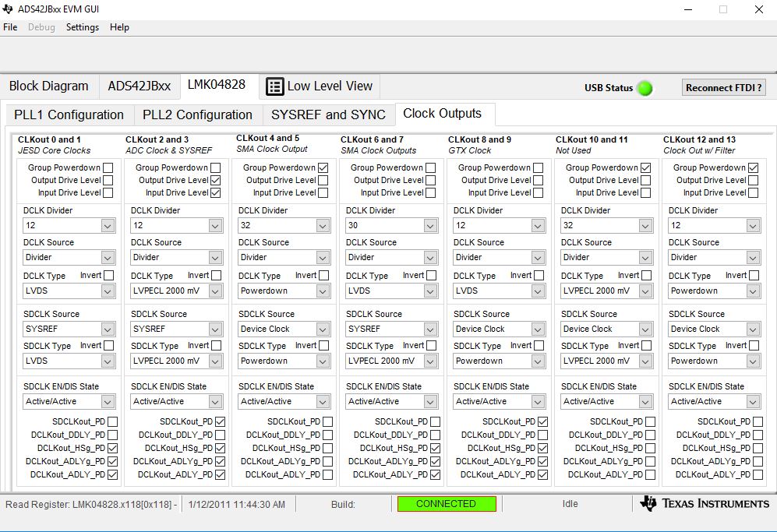The width and height of the screenshot is (777, 532).
Task: Open the Low Level View tab
Action: coord(320,86)
